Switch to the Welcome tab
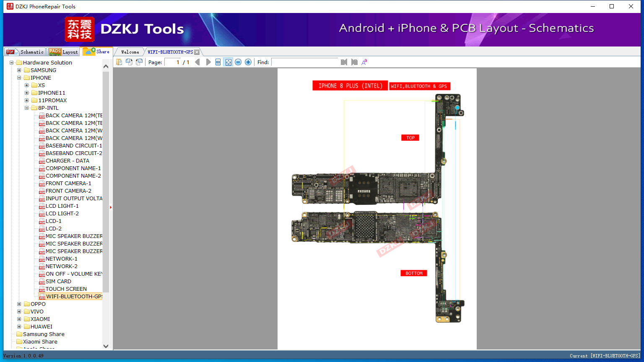644x362 pixels. [x=130, y=52]
